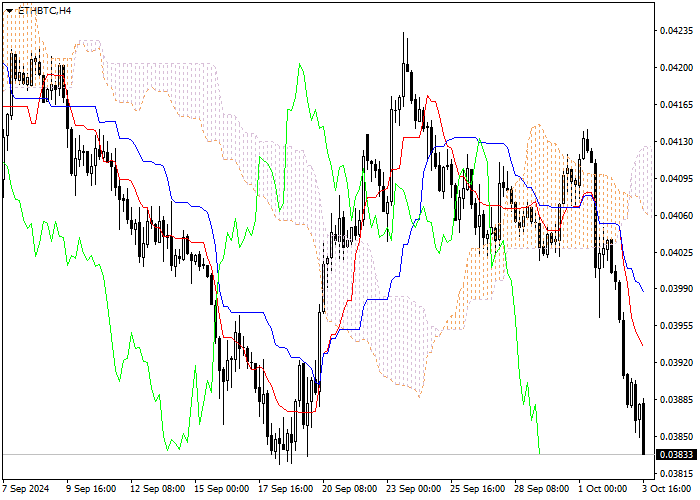The height and width of the screenshot is (500, 700).
Task: Select the 3 Oct 16:00 time label
Action: click(667, 489)
